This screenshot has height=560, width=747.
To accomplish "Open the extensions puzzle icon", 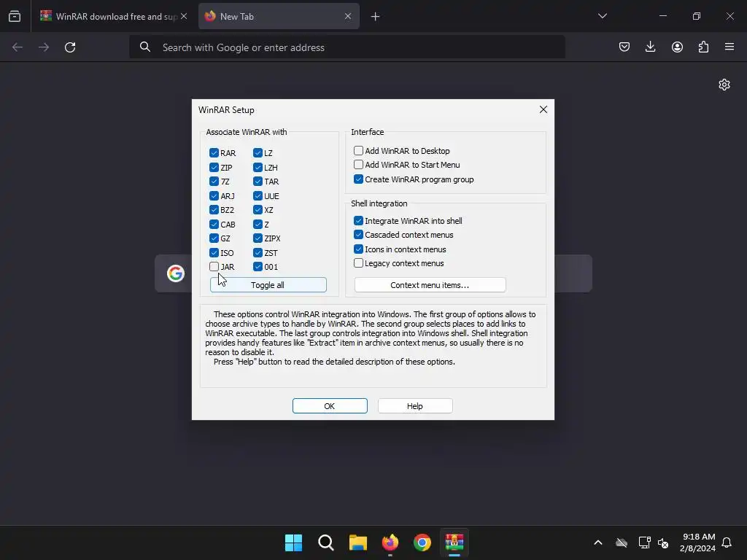I will [703, 47].
